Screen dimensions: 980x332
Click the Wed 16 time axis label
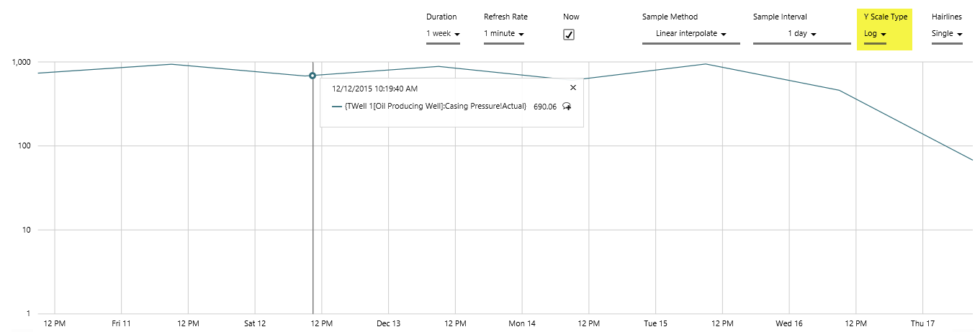click(x=789, y=324)
